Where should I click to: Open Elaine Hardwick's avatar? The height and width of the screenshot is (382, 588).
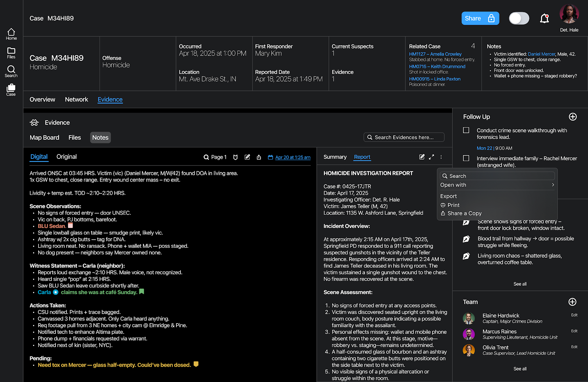[469, 318]
